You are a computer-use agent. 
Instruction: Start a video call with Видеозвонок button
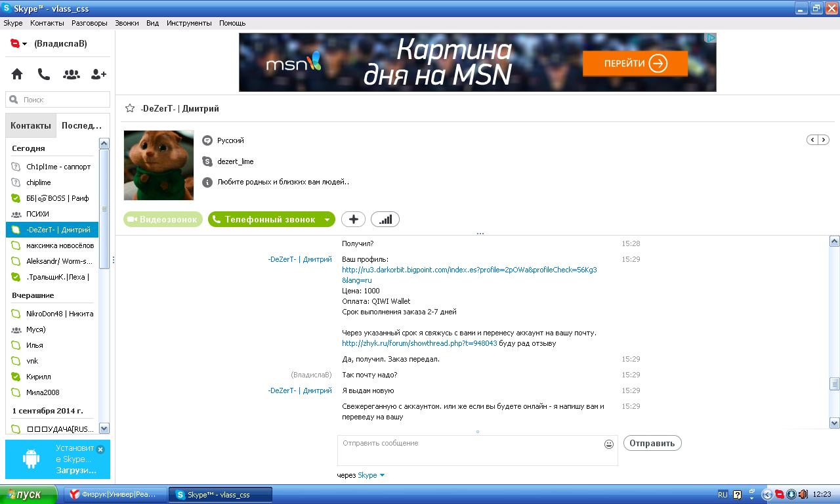[x=163, y=219]
